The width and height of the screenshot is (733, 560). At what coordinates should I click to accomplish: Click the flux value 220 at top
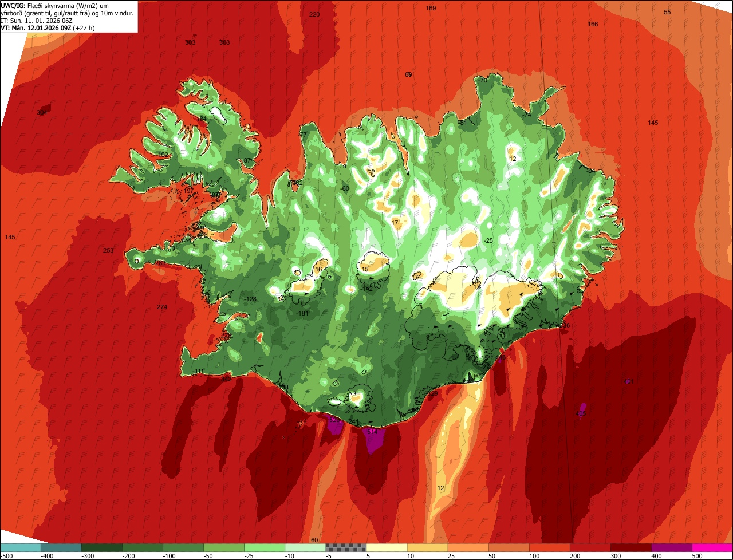tap(314, 14)
